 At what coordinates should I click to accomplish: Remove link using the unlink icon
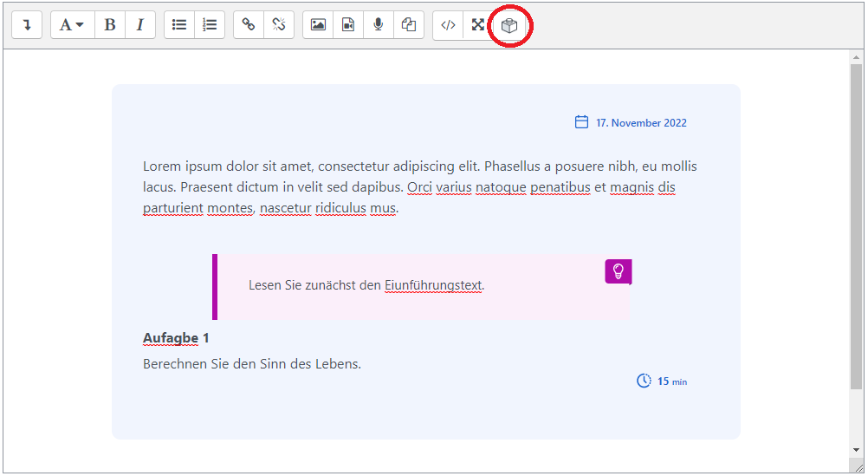tap(279, 25)
